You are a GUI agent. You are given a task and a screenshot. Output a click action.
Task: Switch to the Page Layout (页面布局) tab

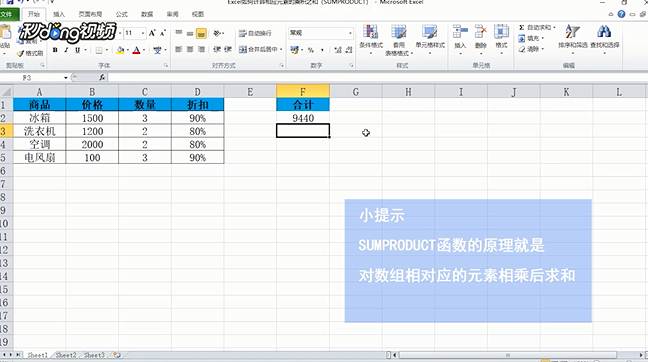(x=90, y=14)
